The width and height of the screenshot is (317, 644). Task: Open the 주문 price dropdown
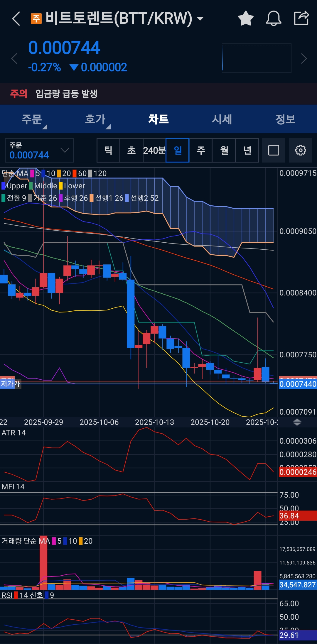pyautogui.click(x=39, y=150)
